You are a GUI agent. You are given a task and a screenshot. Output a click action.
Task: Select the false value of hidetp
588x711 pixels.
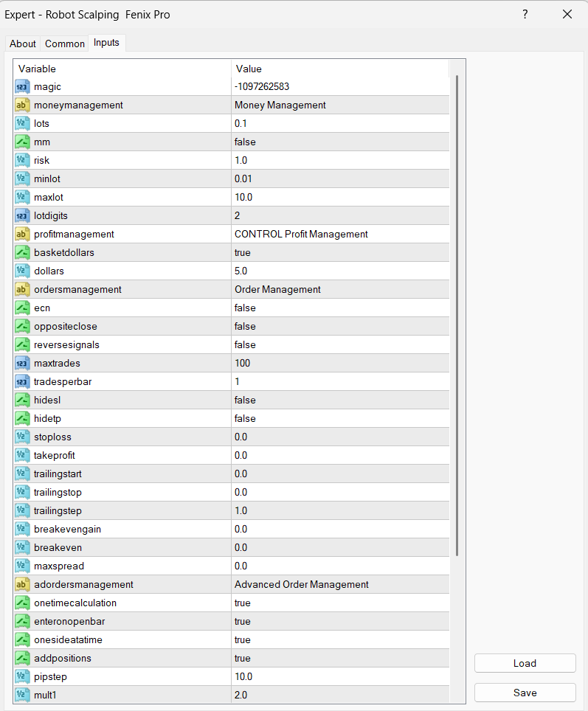(x=245, y=418)
